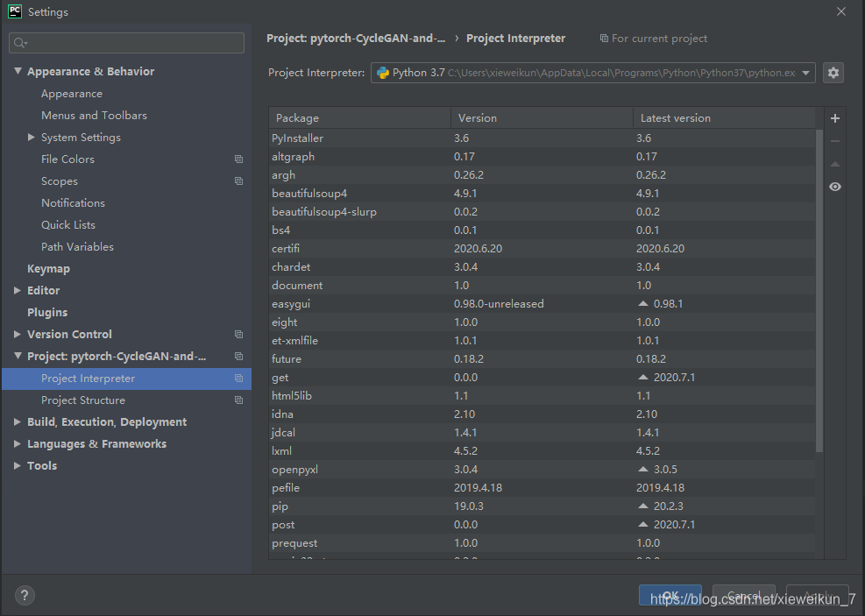Click the 0.98.0-unreleased version cell
The height and width of the screenshot is (616, 865).
click(499, 304)
